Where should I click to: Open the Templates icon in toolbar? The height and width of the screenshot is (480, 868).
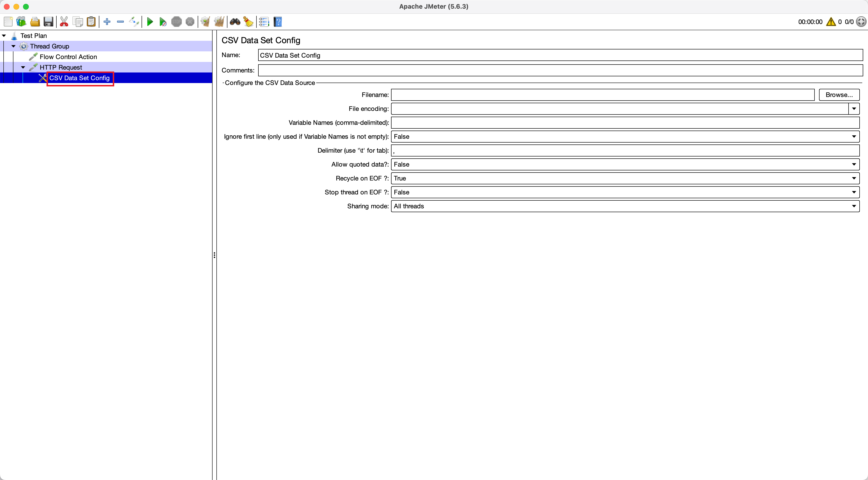tap(21, 22)
